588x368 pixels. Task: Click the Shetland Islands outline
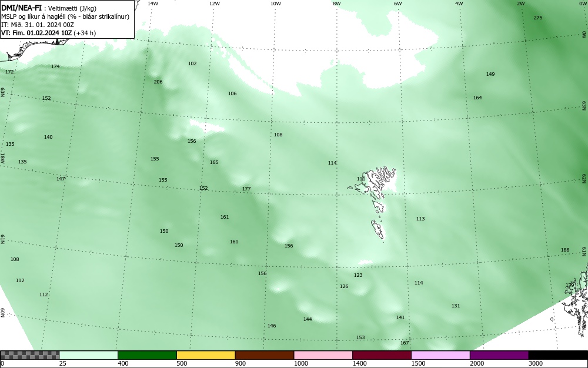(x=576, y=300)
